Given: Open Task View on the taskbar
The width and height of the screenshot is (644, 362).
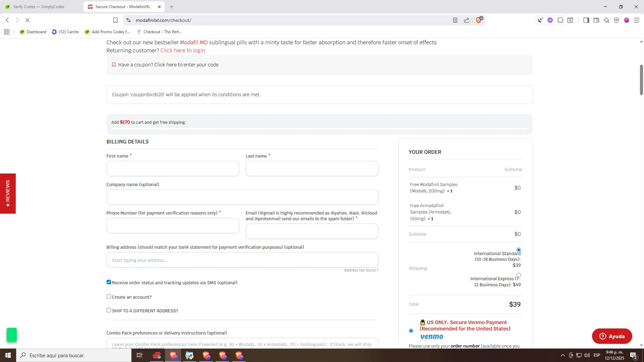Looking at the screenshot, I should point(140,355).
